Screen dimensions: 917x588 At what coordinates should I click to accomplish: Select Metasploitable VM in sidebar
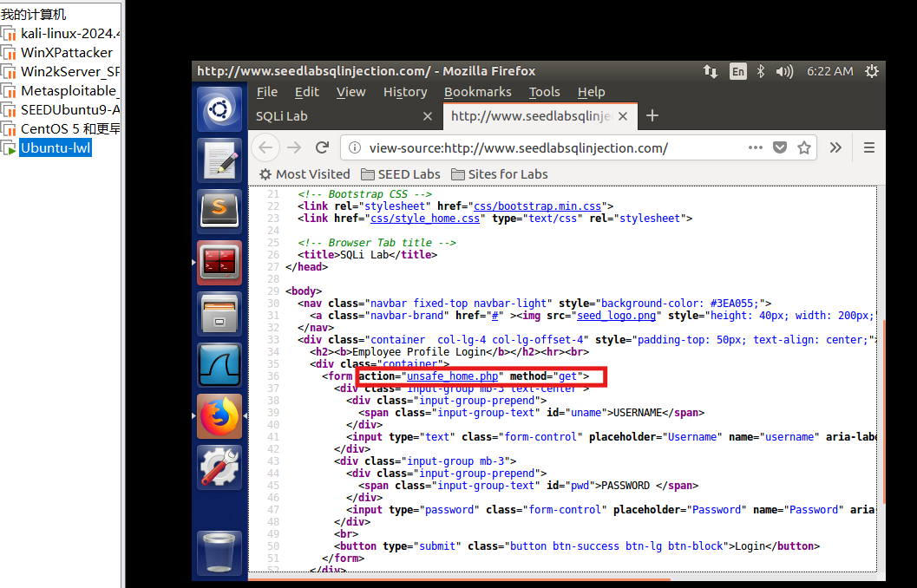pos(61,90)
